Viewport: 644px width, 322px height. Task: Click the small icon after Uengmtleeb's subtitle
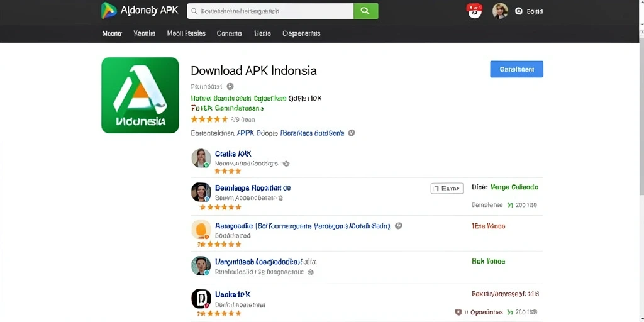tap(311, 272)
